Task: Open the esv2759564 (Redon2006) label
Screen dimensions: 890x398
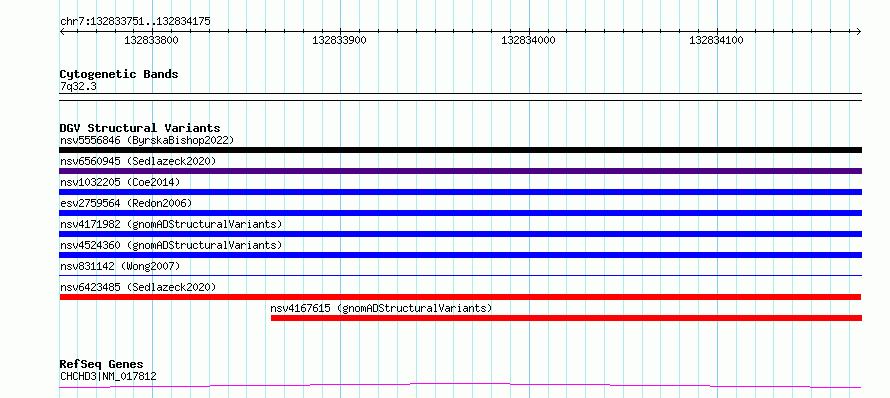Action: pos(126,203)
